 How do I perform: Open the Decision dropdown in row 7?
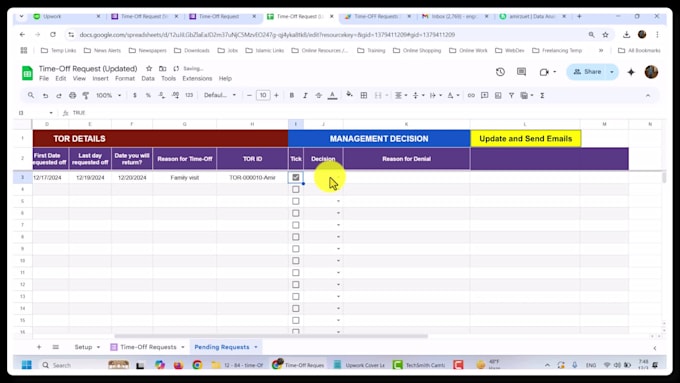(338, 225)
